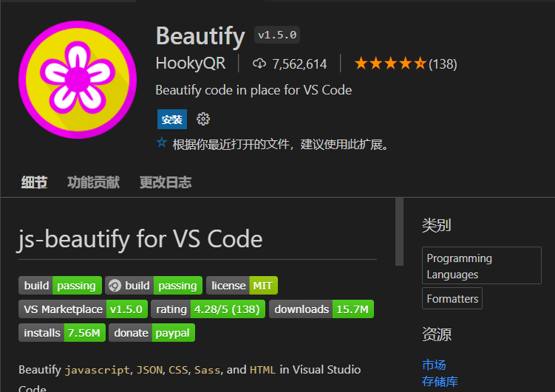Click the first build passing badge
Screen dimensions: 555x392
pyautogui.click(x=60, y=285)
